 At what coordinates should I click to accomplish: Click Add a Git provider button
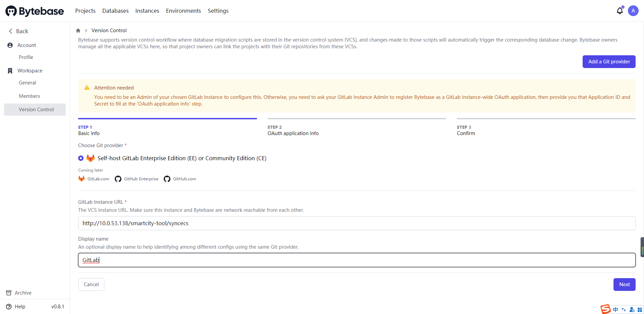point(609,62)
